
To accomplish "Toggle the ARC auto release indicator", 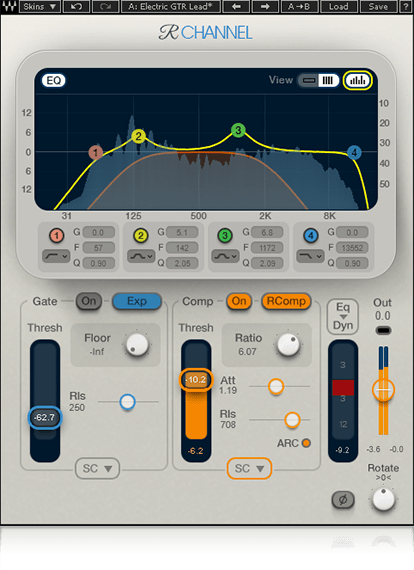I will [306, 443].
